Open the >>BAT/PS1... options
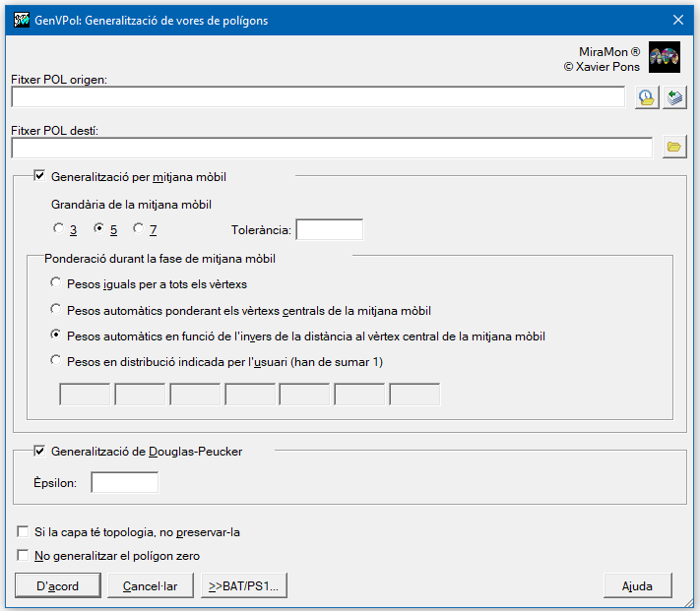Screen dimensions: 700x611 (x=244, y=585)
